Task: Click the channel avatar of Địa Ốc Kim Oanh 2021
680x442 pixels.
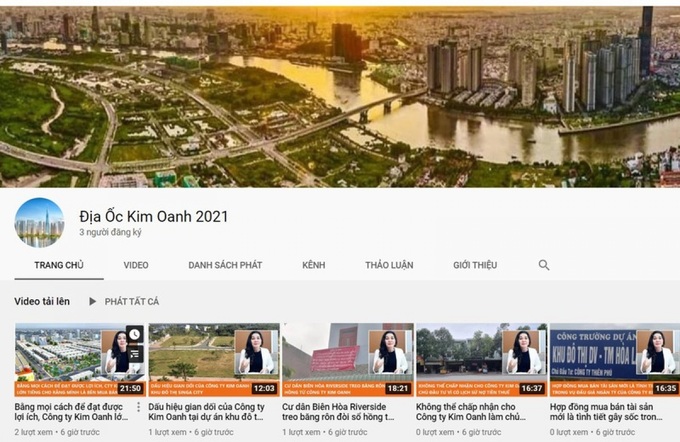Action: coord(39,223)
